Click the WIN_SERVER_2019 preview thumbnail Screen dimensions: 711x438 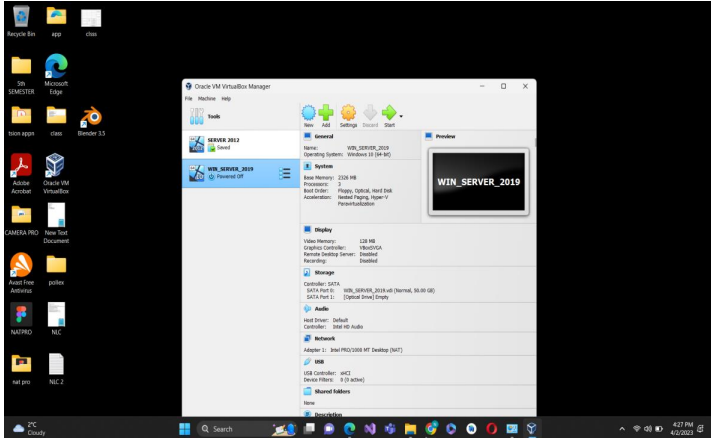478,182
